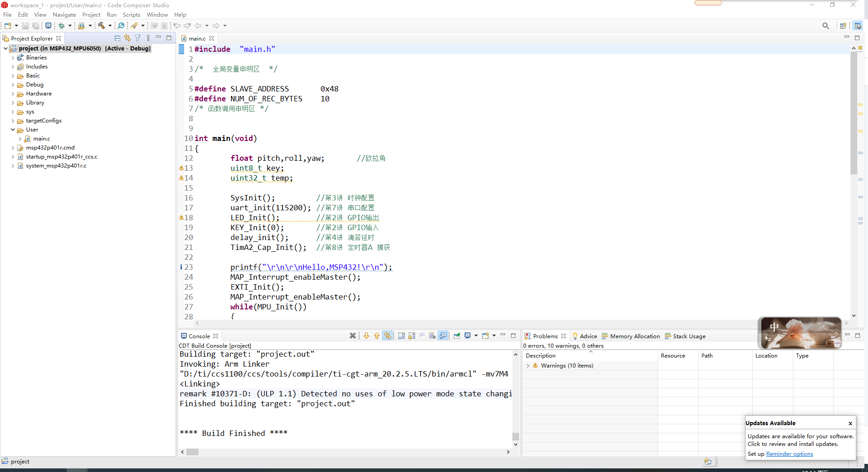This screenshot has width=868, height=472.
Task: Switch to the Stack Usage tab
Action: [x=685, y=336]
